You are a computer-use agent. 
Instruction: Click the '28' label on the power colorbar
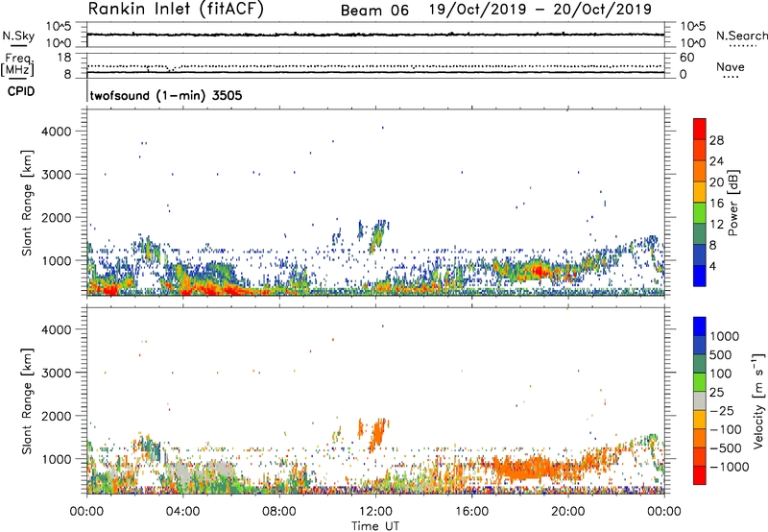tap(716, 140)
